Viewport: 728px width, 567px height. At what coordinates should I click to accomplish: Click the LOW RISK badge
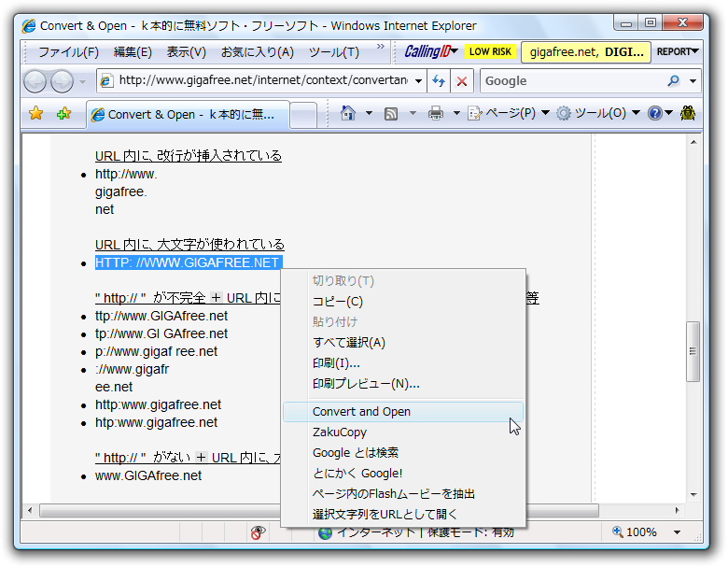click(490, 51)
